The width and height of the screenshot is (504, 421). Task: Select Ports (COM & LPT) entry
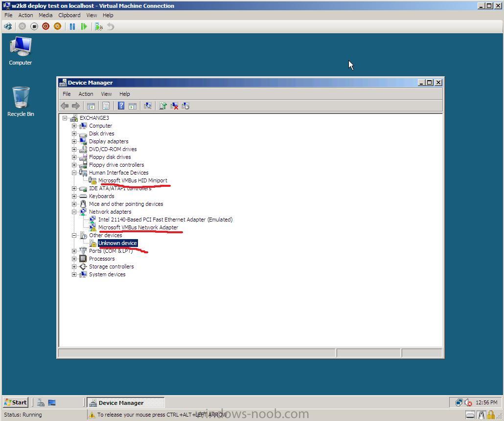click(111, 251)
